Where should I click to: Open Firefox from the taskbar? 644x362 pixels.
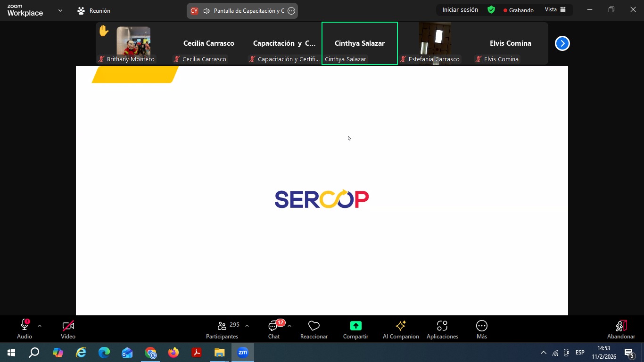coord(173,353)
